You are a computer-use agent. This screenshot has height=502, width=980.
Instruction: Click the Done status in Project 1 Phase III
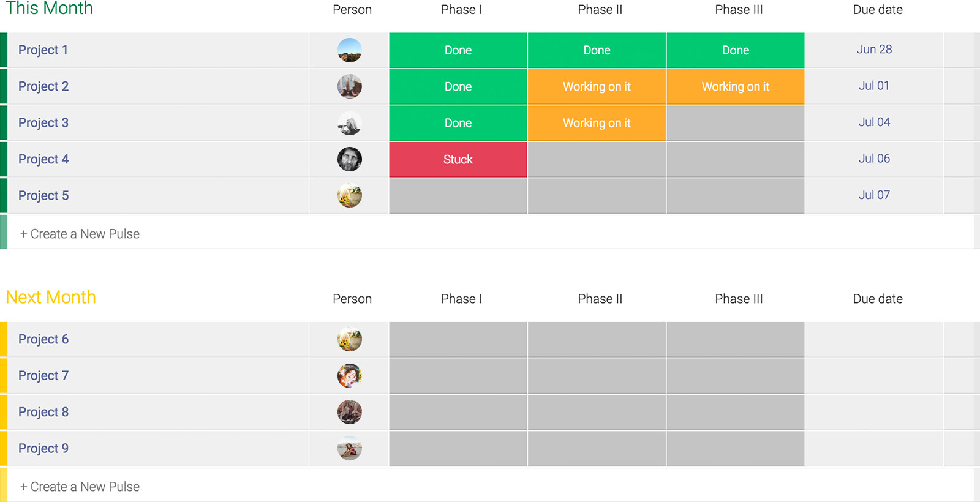pyautogui.click(x=735, y=50)
